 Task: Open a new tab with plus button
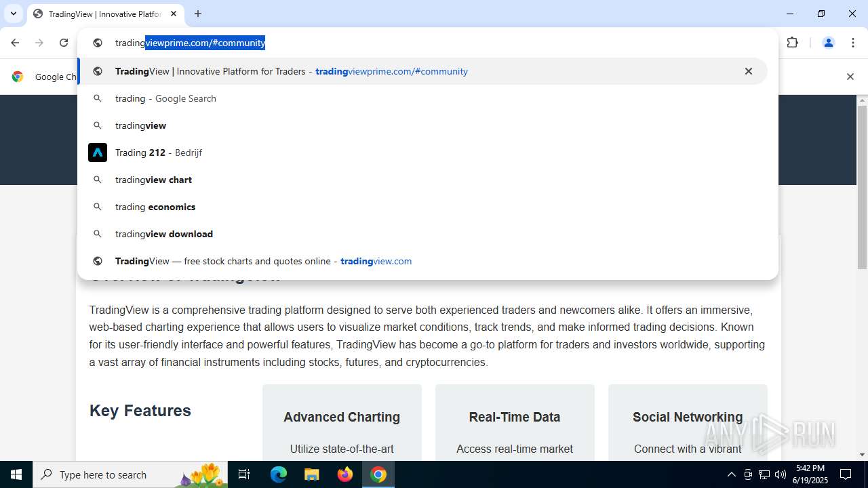coord(198,14)
